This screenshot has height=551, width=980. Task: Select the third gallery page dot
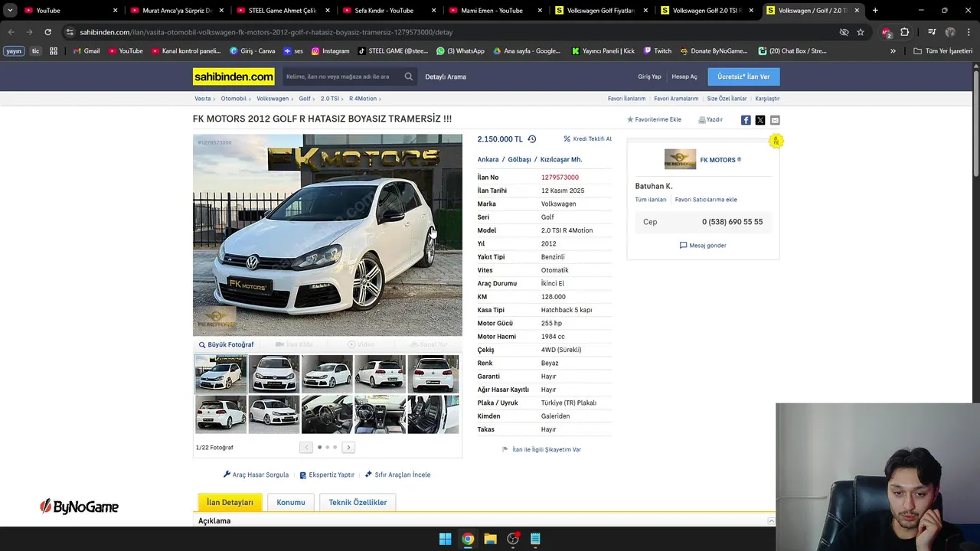point(335,448)
